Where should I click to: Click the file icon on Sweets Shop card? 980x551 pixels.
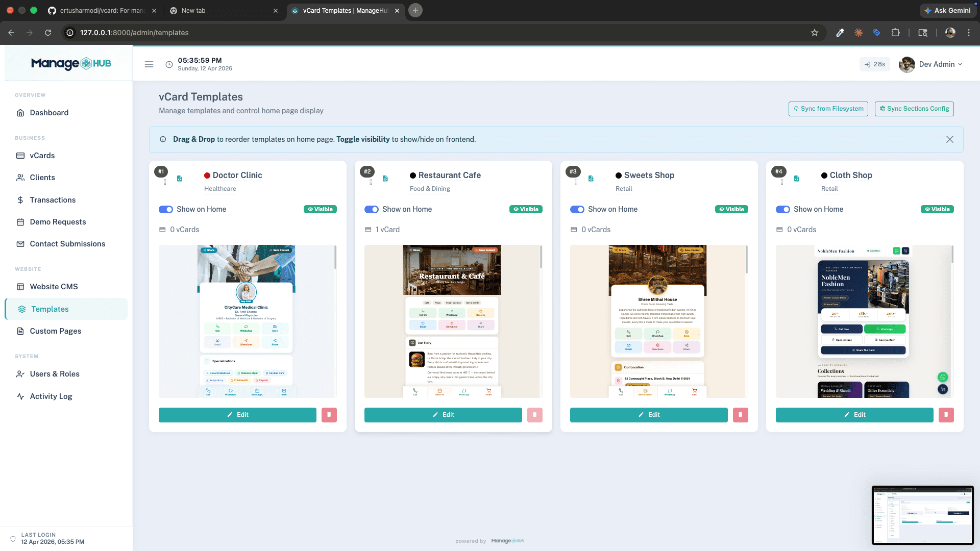coord(591,179)
